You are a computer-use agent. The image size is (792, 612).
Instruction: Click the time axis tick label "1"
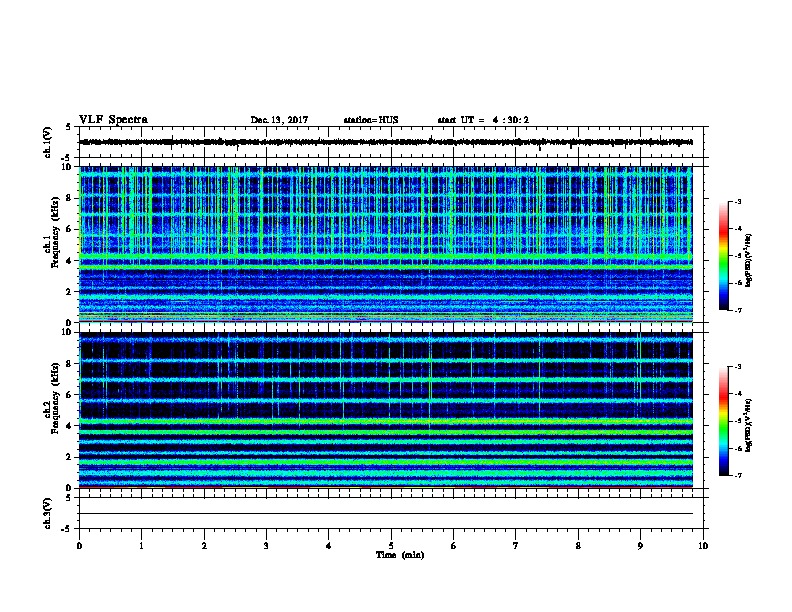point(141,546)
